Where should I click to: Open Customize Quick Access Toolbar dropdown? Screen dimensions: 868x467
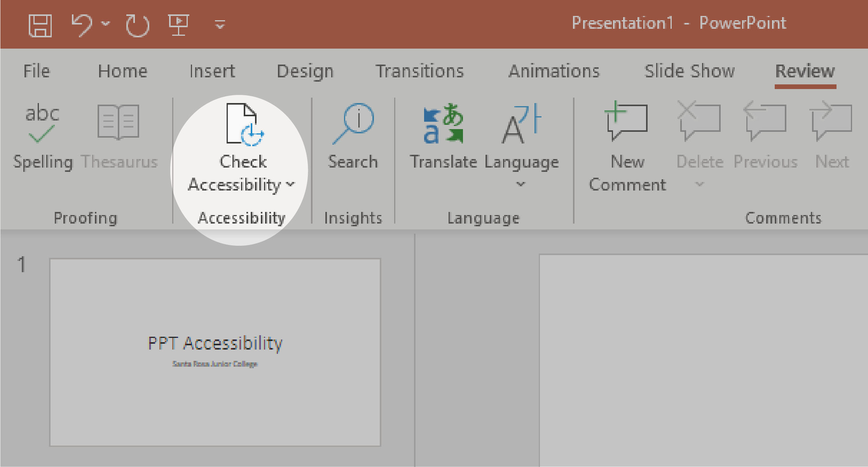coord(220,25)
